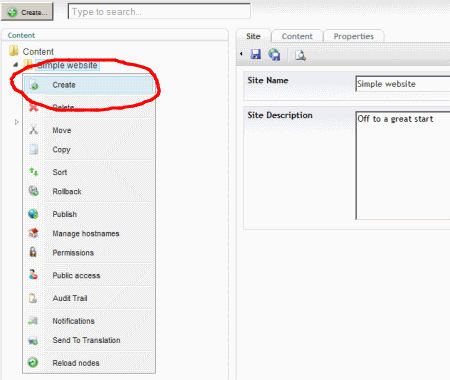This screenshot has width=450, height=380.
Task: Choose Sort from the context menu
Action: 89,172
